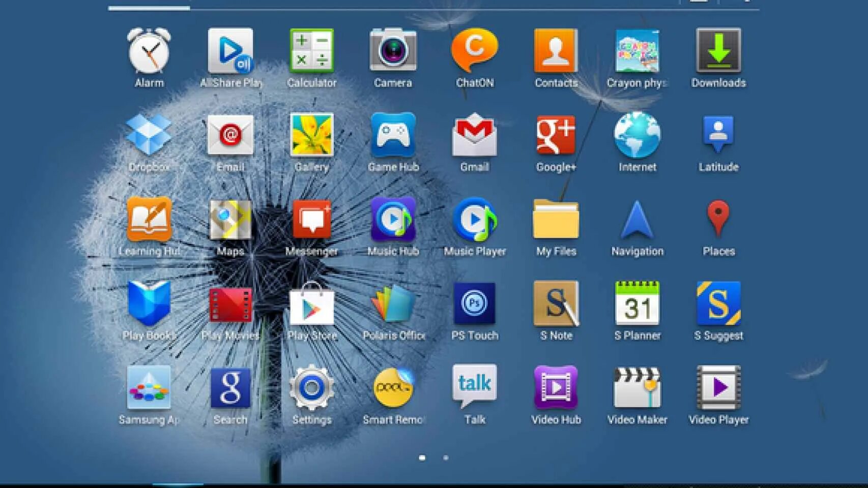Open the S Note app
This screenshot has width=868, height=488.
point(556,303)
